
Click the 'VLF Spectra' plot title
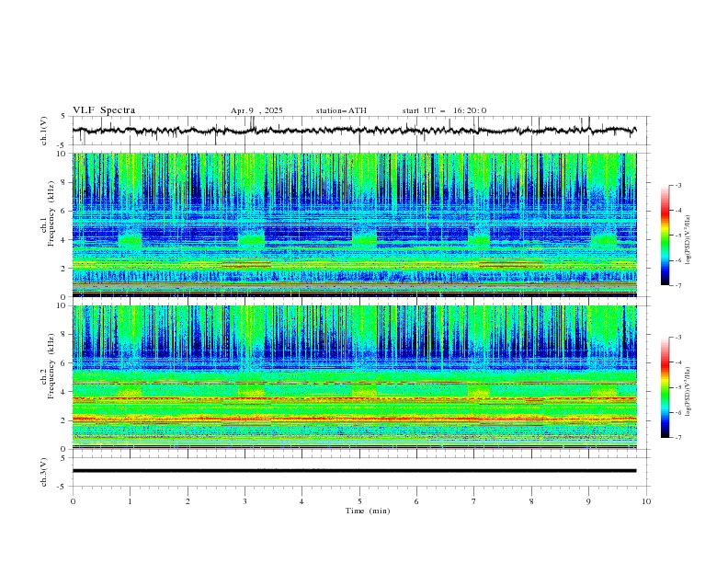click(104, 110)
